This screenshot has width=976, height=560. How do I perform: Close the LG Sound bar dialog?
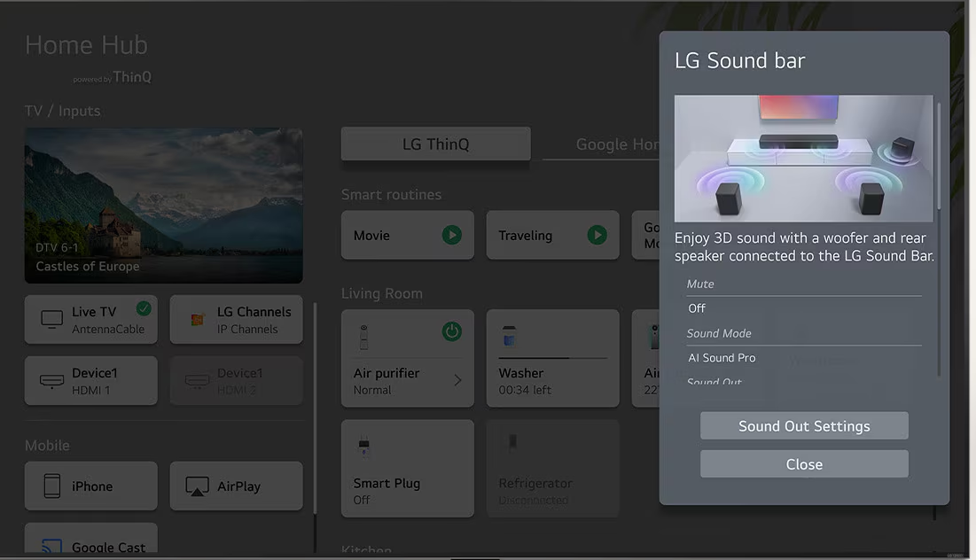click(804, 464)
